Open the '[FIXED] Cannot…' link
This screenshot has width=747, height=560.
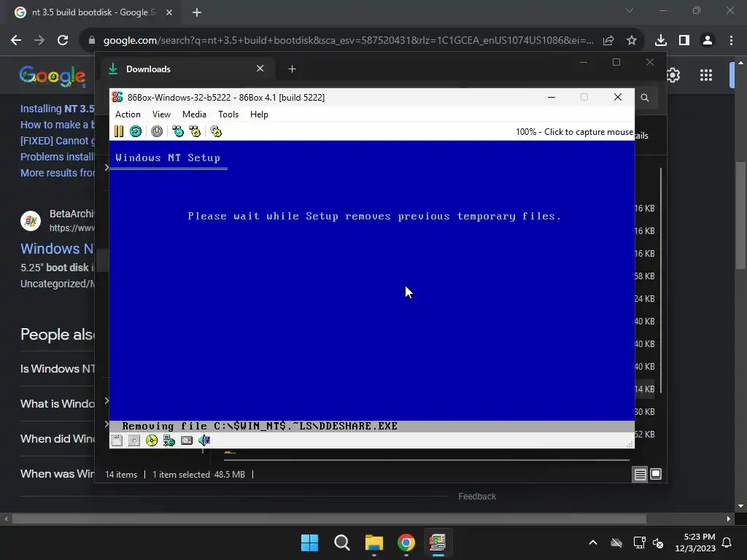[57, 141]
